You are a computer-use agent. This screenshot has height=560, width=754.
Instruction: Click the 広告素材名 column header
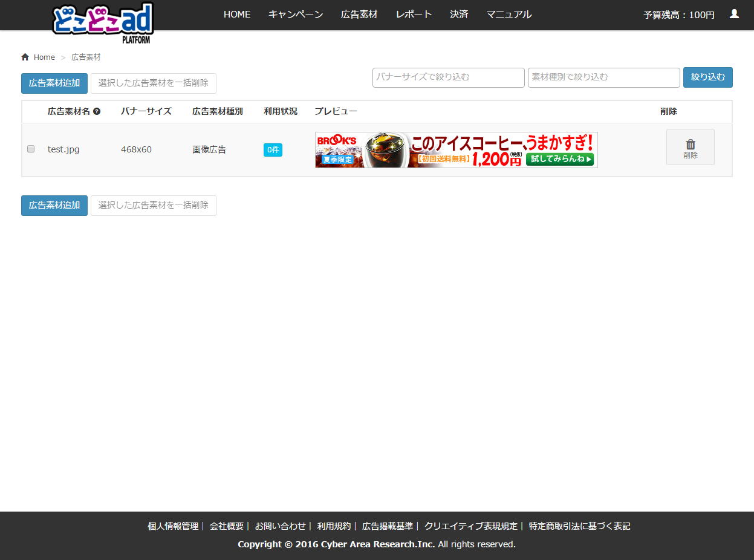(x=69, y=111)
